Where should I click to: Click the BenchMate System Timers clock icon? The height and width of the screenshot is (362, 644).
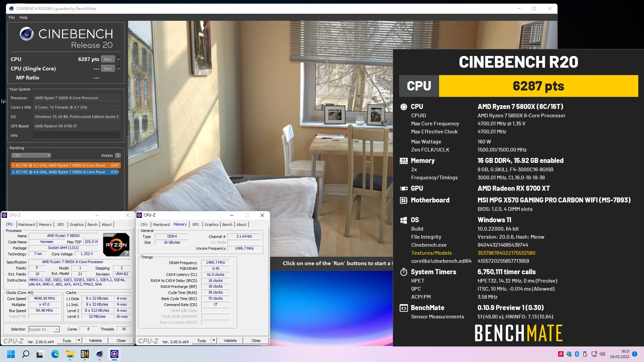point(404,272)
